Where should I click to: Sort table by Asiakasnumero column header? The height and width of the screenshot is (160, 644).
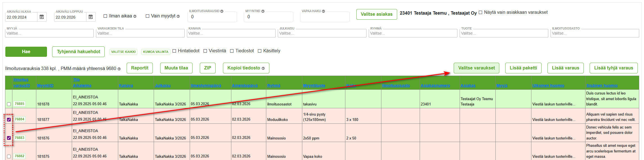(435, 85)
